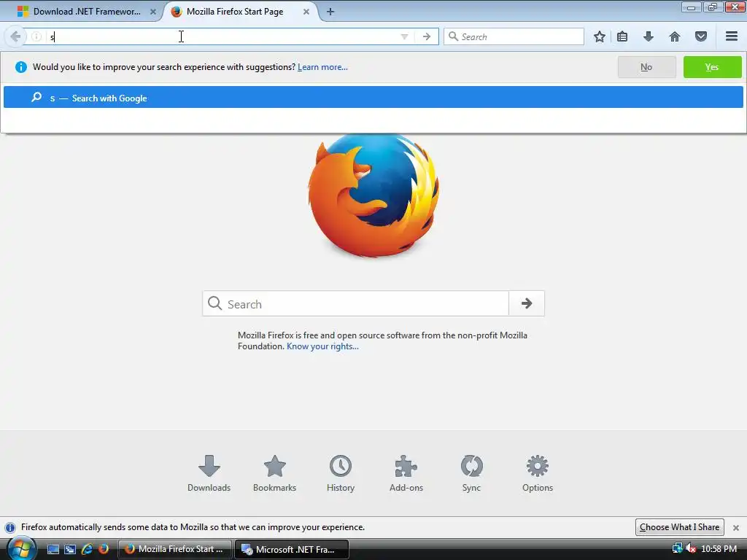Launch Internet Explorer from quick launch
Image resolution: width=747 pixels, height=560 pixels.
click(87, 550)
